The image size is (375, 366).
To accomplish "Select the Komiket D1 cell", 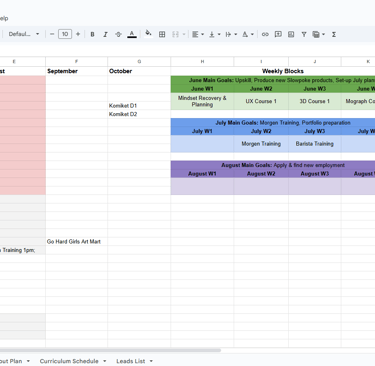I will [x=139, y=106].
